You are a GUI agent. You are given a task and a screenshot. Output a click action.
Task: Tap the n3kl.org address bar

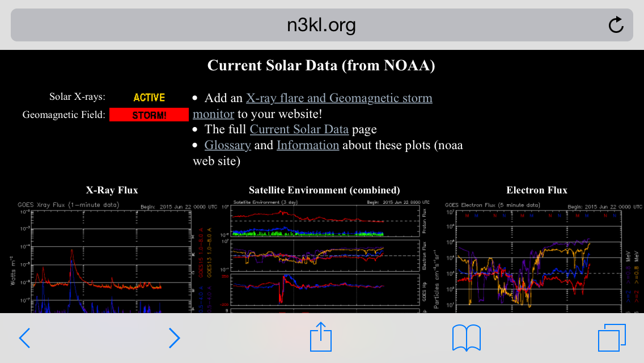point(321,25)
